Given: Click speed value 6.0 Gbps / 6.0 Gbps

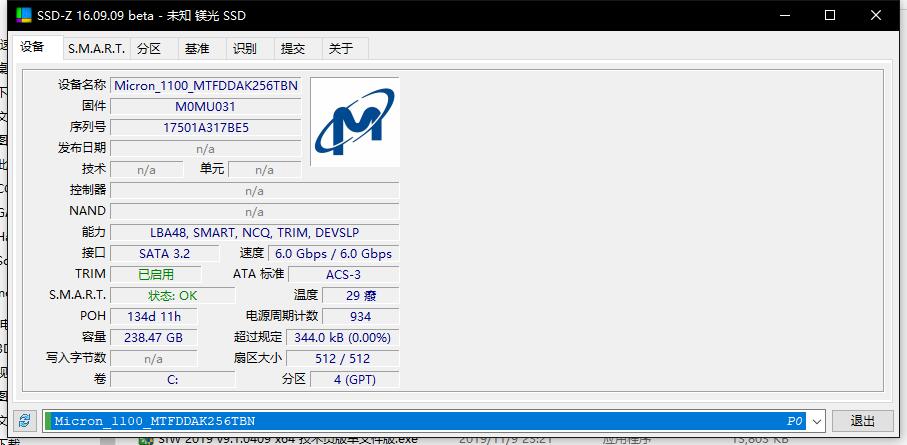Looking at the screenshot, I should [334, 253].
